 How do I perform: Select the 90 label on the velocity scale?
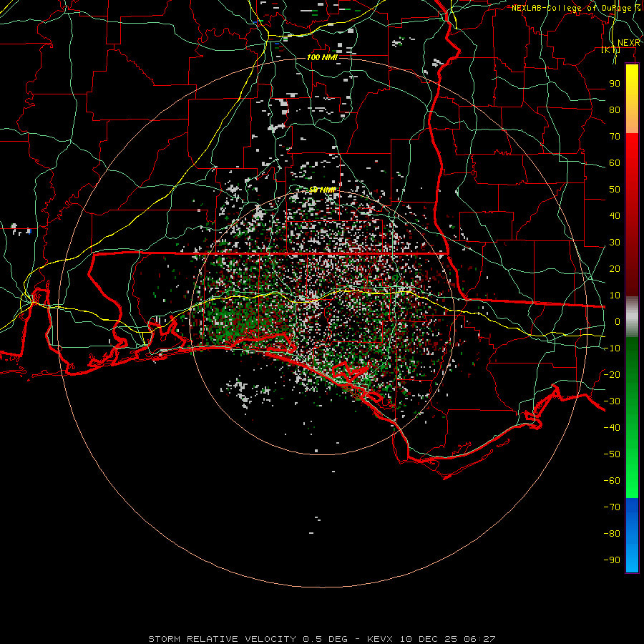tap(615, 84)
